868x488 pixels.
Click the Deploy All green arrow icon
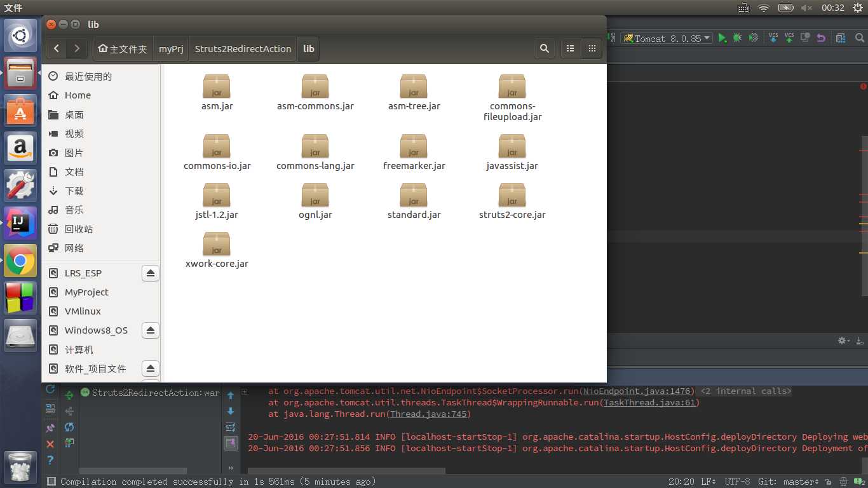pyautogui.click(x=69, y=395)
